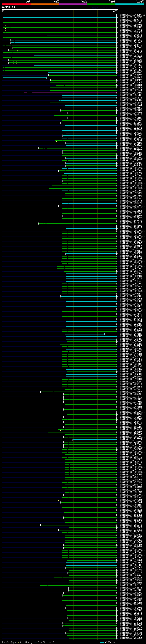Choose hit UniRef100_A8NSH9
This screenshot has width=146, height=644.
pyautogui.click(x=131, y=100)
